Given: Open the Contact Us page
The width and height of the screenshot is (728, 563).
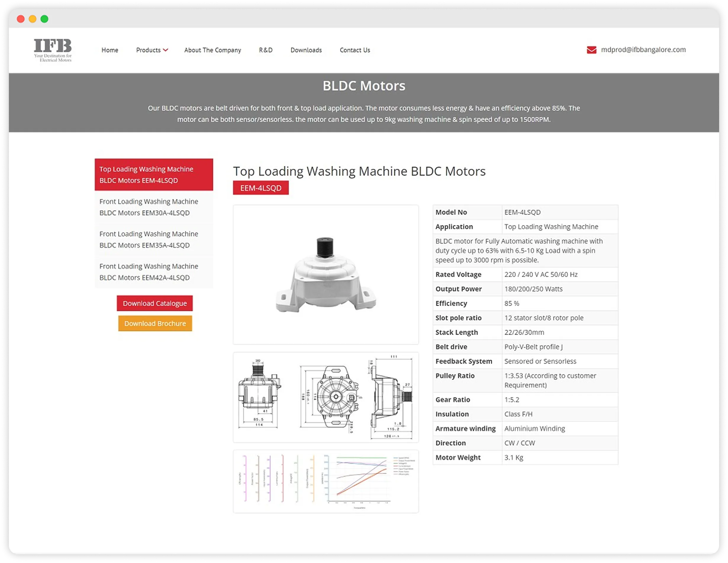Looking at the screenshot, I should 355,50.
